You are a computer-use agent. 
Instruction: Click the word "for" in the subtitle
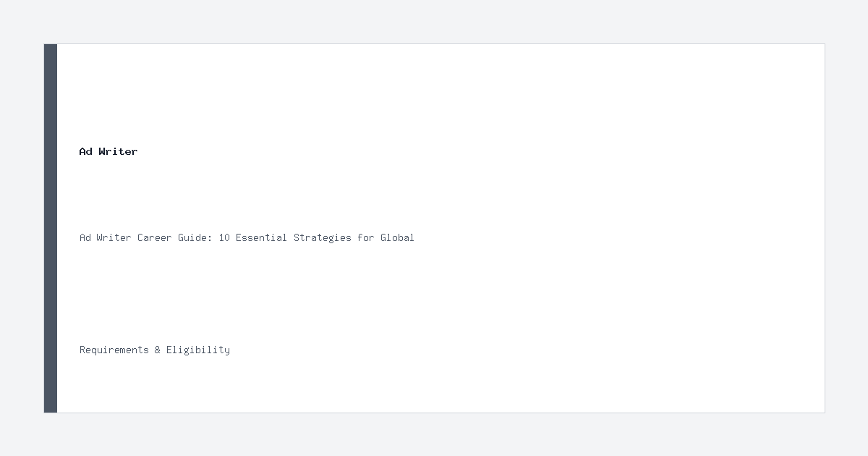[x=365, y=237]
